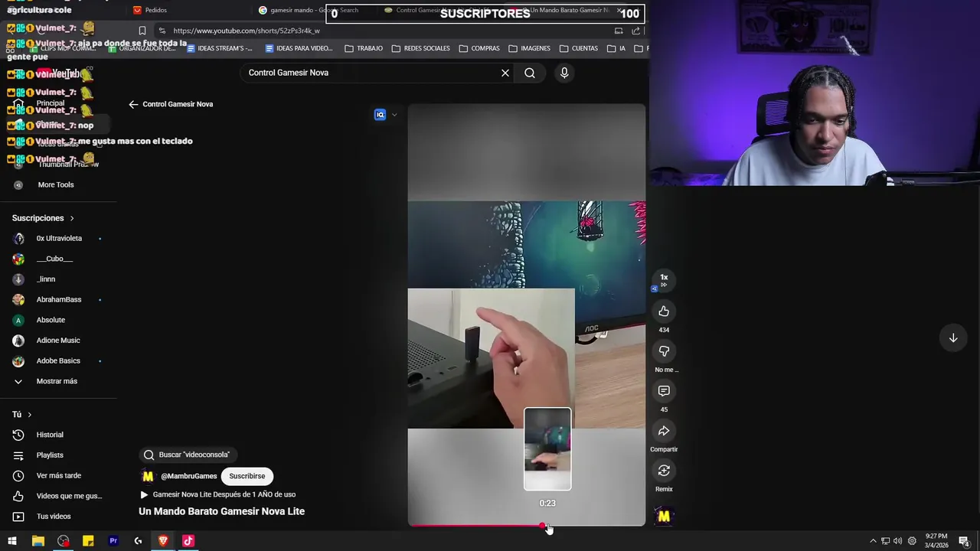Clear the search box with X
The image size is (980, 551).
click(x=505, y=73)
